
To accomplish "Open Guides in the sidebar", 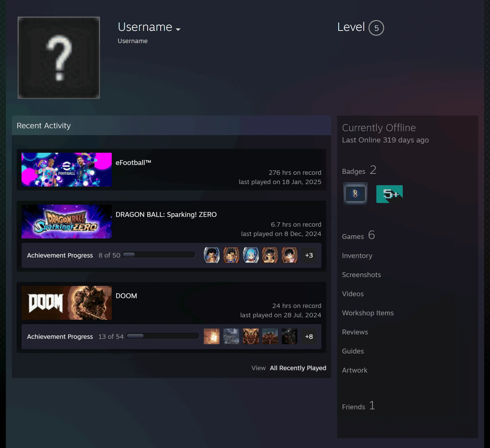I will click(x=353, y=351).
